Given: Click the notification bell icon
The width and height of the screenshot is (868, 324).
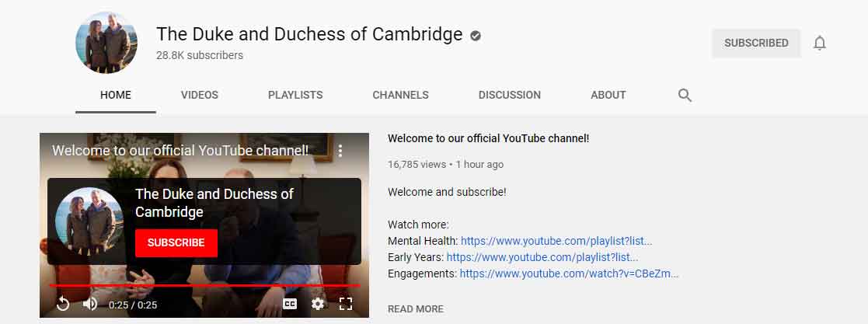Looking at the screenshot, I should pyautogui.click(x=820, y=44).
